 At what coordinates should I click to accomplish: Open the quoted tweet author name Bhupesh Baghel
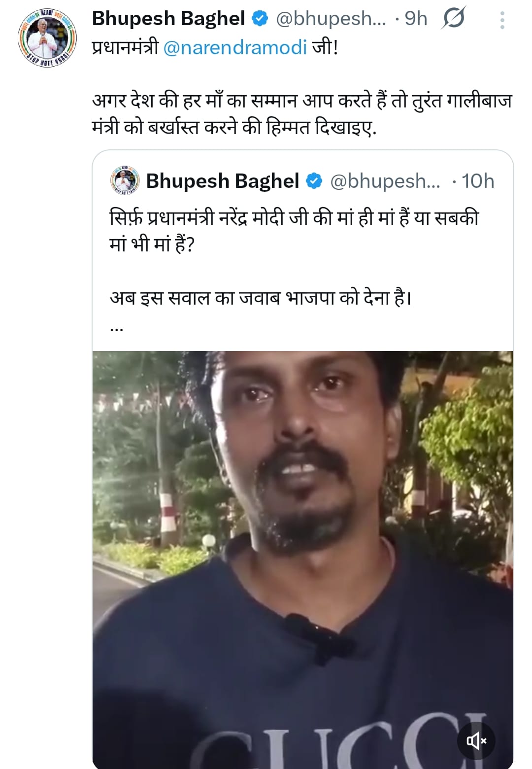(222, 181)
